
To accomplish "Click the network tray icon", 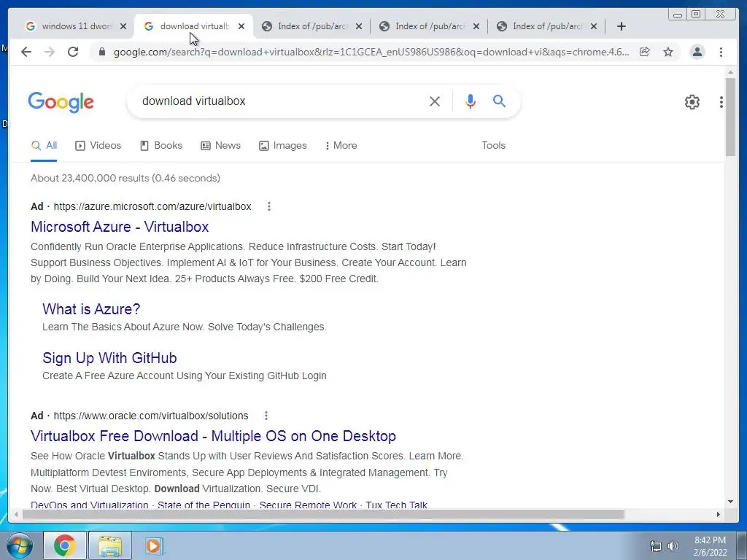I will [656, 546].
